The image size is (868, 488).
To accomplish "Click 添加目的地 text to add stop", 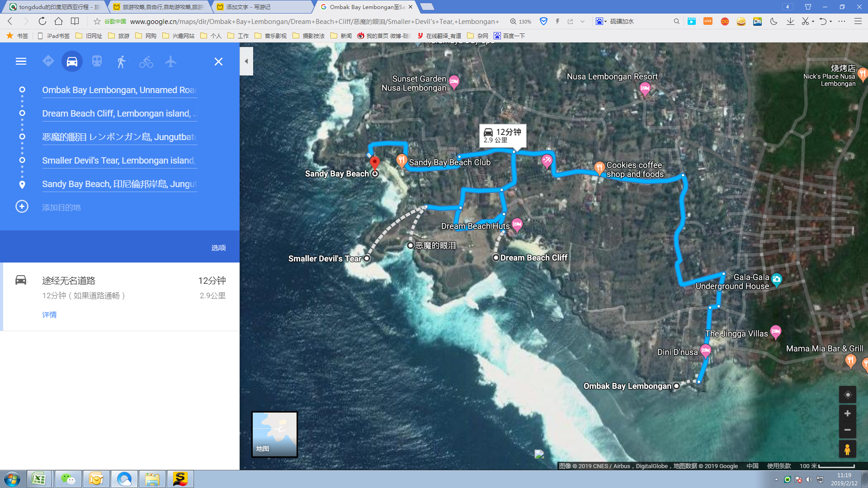I will click(x=61, y=207).
